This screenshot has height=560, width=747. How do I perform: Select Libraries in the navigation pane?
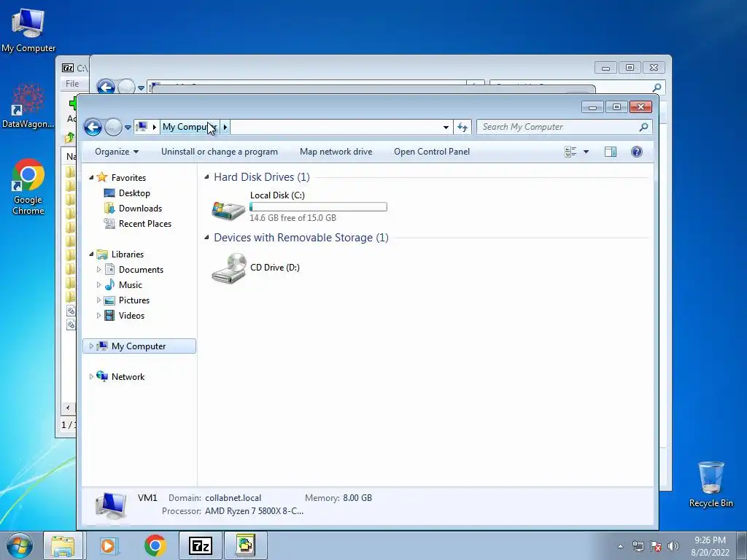click(127, 254)
